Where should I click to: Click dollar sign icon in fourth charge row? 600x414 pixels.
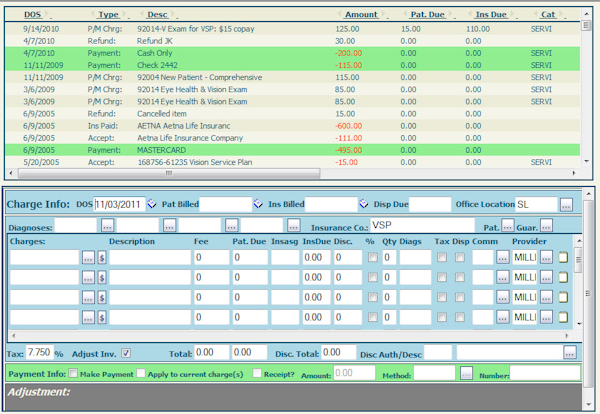102,317
